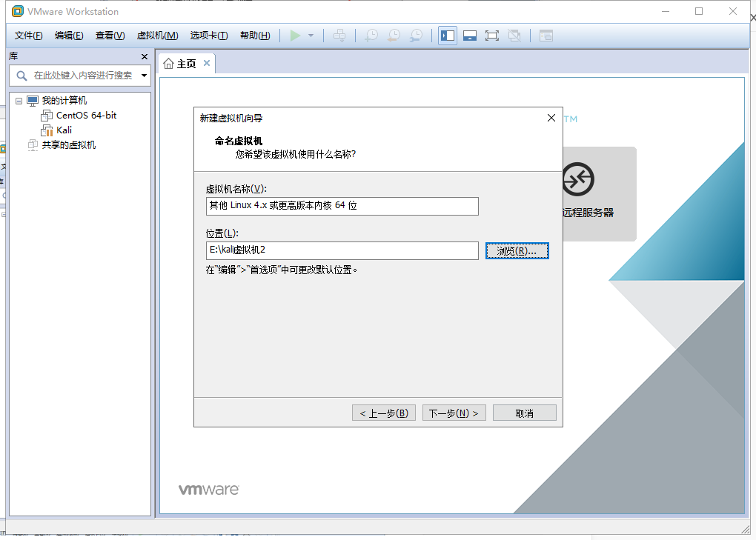Click the unity mode toolbar icon
This screenshot has width=756, height=540.
click(514, 36)
